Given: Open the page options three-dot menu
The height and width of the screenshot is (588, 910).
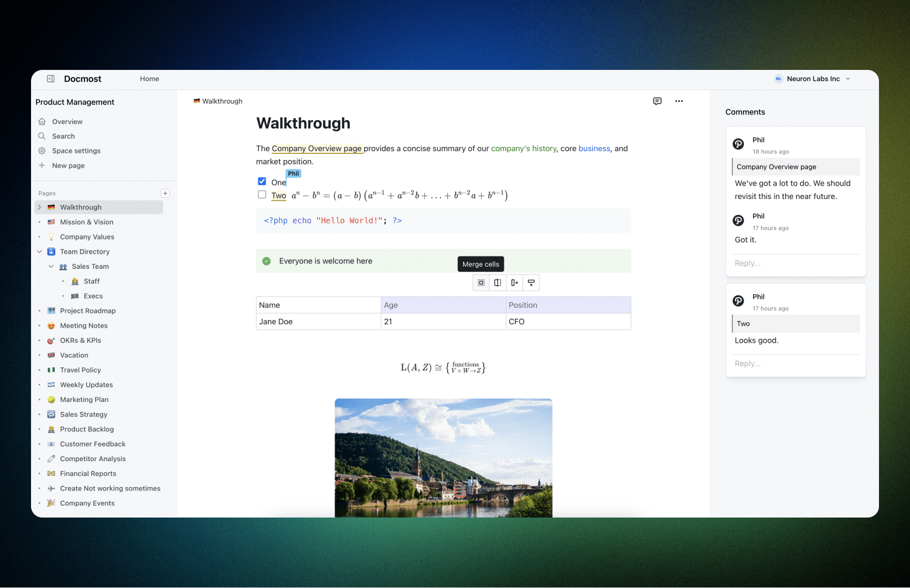Looking at the screenshot, I should tap(679, 101).
